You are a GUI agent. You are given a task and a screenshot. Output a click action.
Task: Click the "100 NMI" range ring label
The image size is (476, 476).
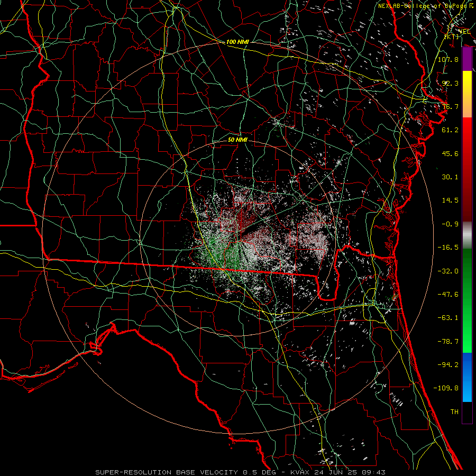pyautogui.click(x=237, y=42)
